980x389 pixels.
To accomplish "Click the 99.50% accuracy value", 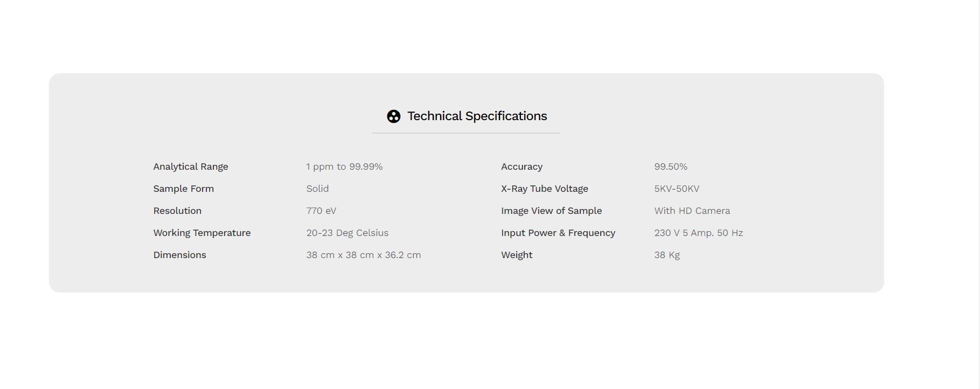I will (671, 166).
